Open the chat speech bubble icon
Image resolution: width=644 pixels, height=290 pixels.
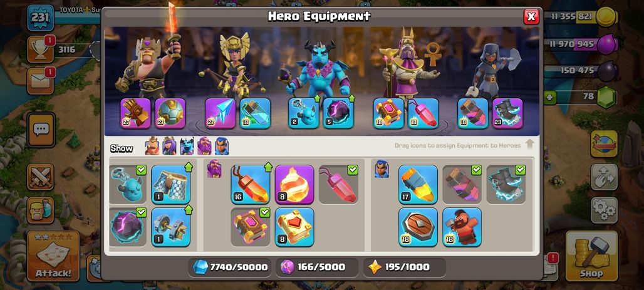[41, 130]
